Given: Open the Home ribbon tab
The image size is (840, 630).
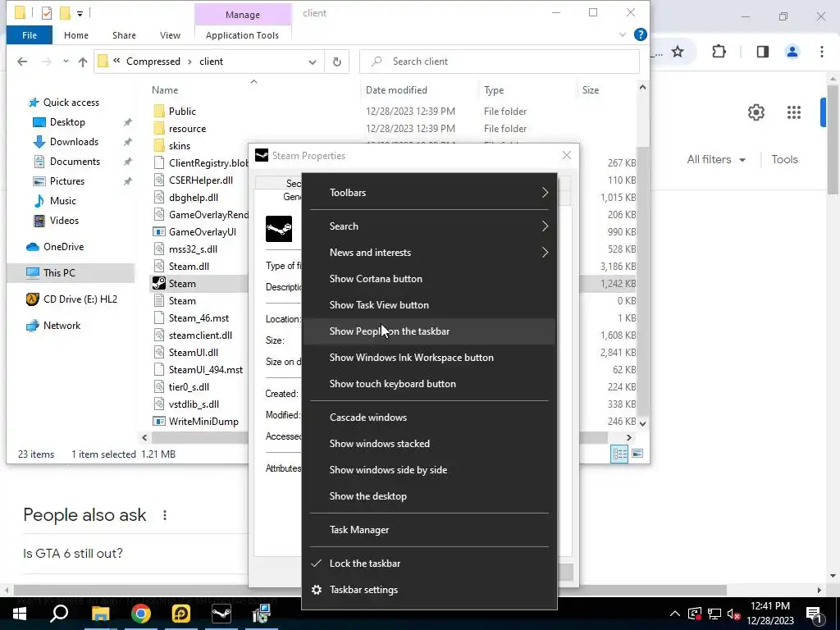Looking at the screenshot, I should 76,35.
